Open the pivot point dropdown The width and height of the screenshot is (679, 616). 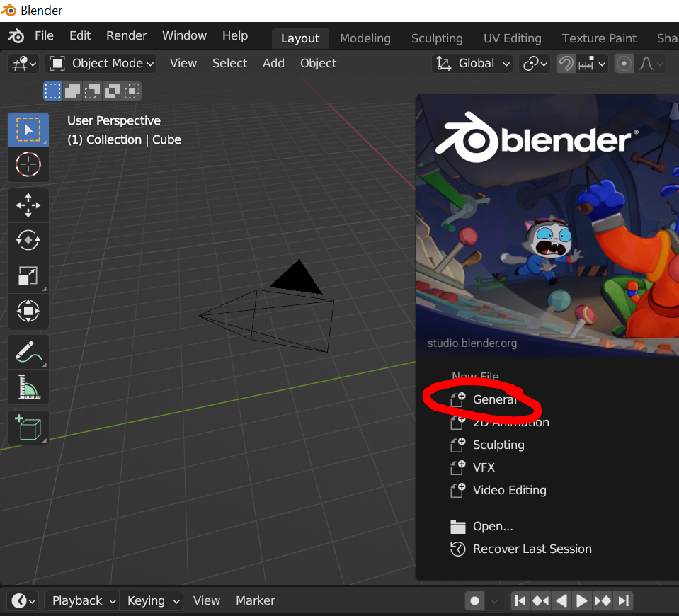pos(535,64)
